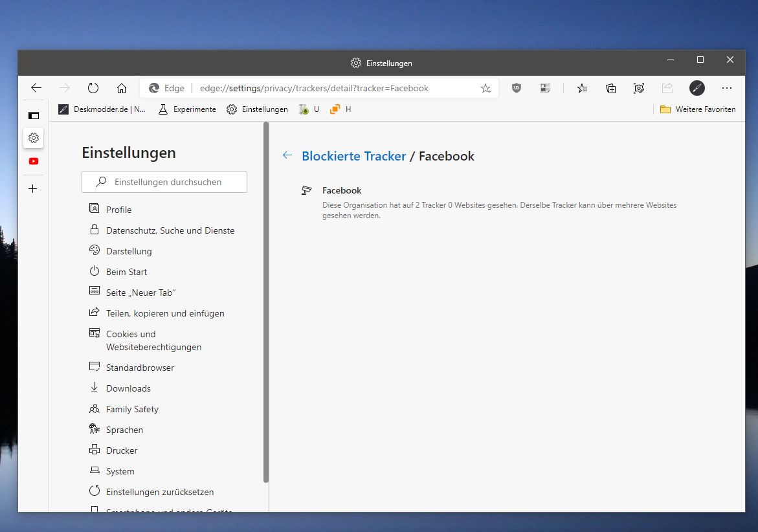Click the power icon beside Beim Start

[x=95, y=271]
